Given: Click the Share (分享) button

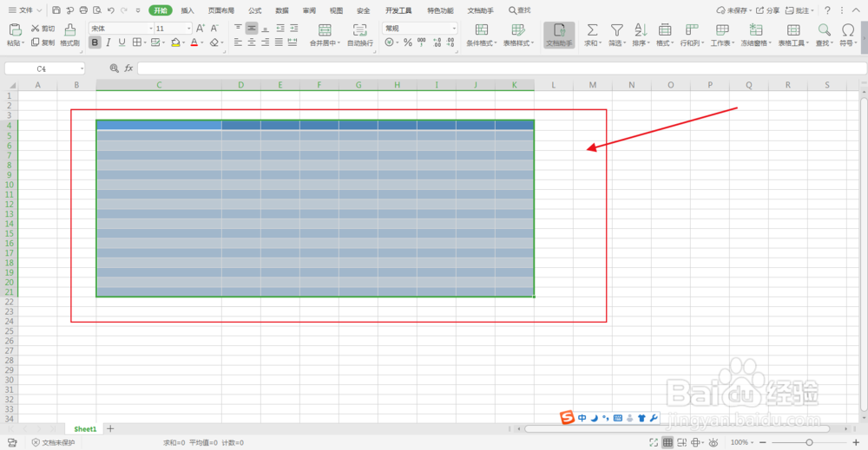Looking at the screenshot, I should (x=768, y=10).
